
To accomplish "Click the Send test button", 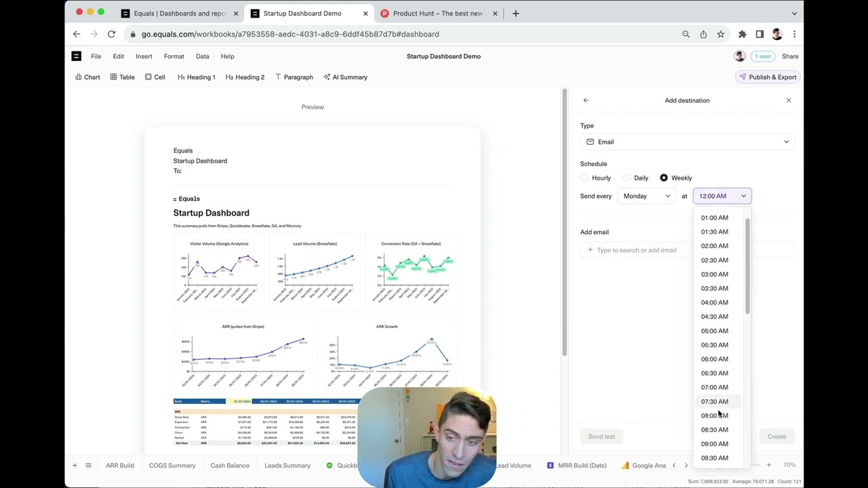I will click(x=601, y=436).
